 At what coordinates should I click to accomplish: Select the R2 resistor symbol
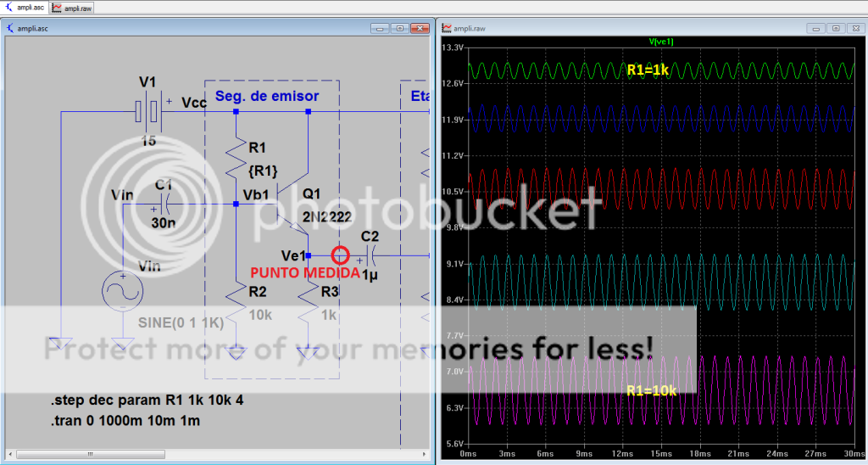click(237, 304)
